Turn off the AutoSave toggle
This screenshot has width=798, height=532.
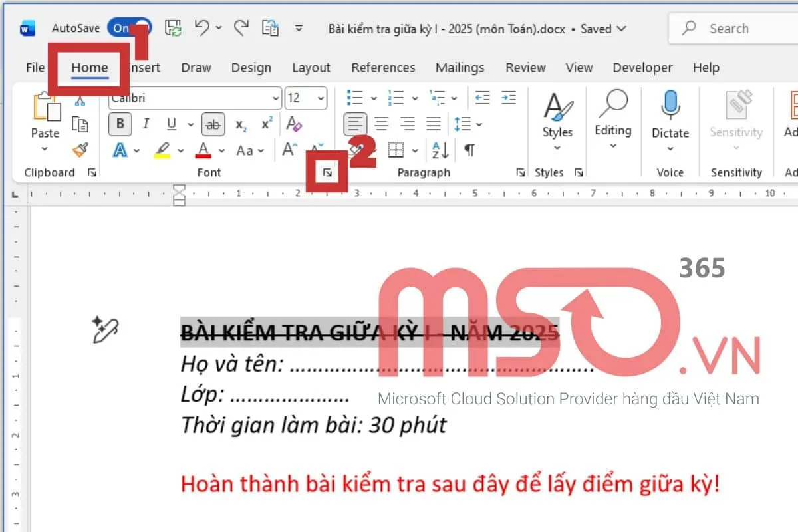coord(128,28)
